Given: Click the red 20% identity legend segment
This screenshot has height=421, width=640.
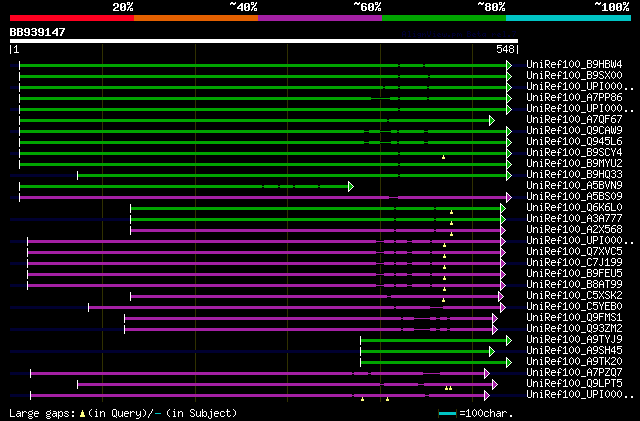Looking at the screenshot, I should pyautogui.click(x=72, y=18).
